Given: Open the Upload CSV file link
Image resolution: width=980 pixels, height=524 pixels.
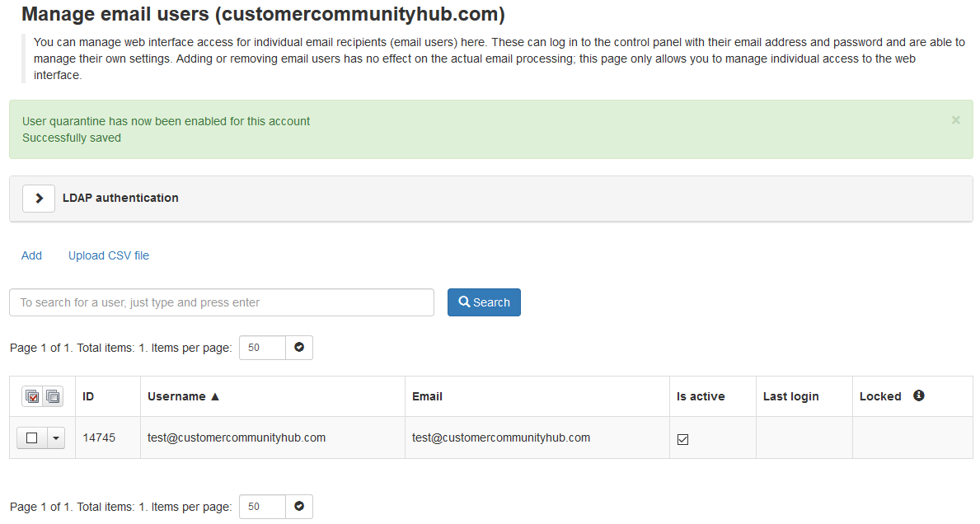Looking at the screenshot, I should [x=109, y=255].
